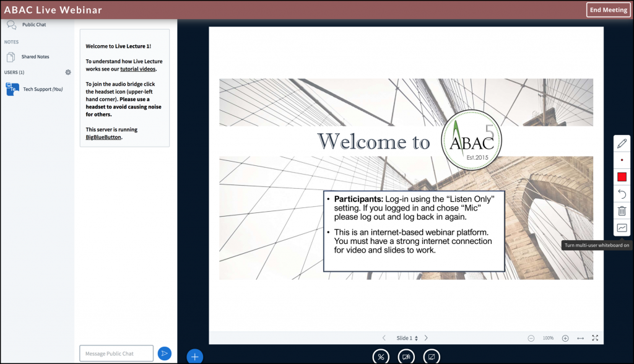Open the users list gear settings

click(68, 72)
